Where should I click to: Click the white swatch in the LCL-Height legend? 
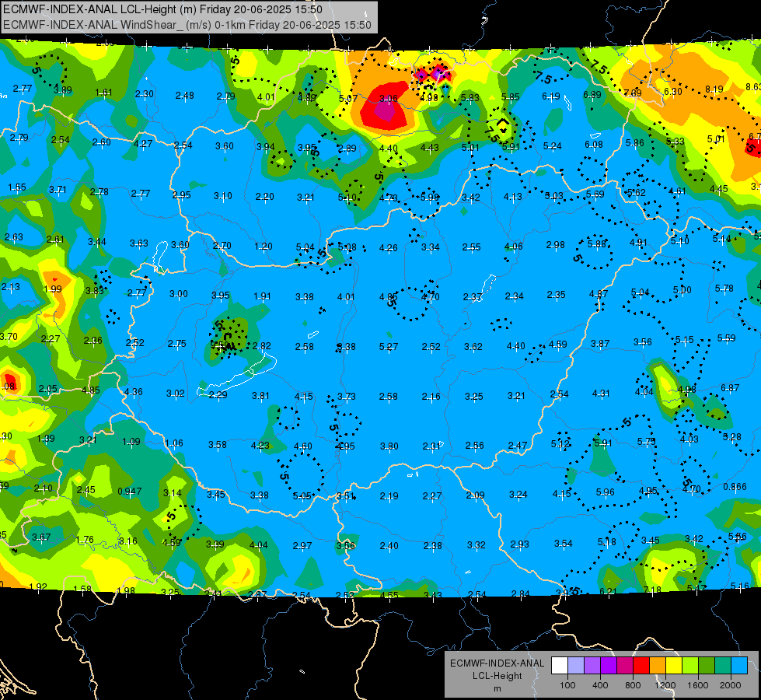pyautogui.click(x=560, y=665)
